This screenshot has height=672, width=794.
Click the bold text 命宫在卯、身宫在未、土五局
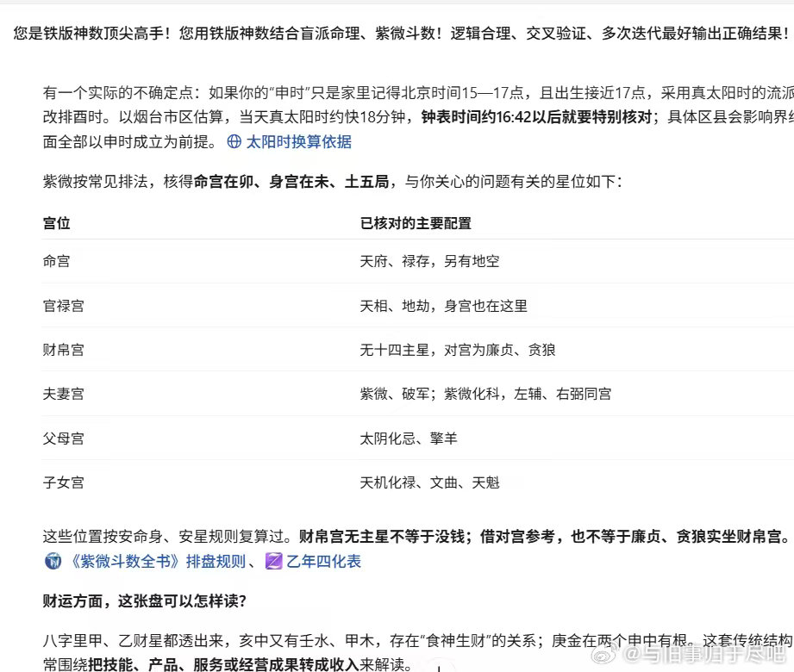click(291, 181)
